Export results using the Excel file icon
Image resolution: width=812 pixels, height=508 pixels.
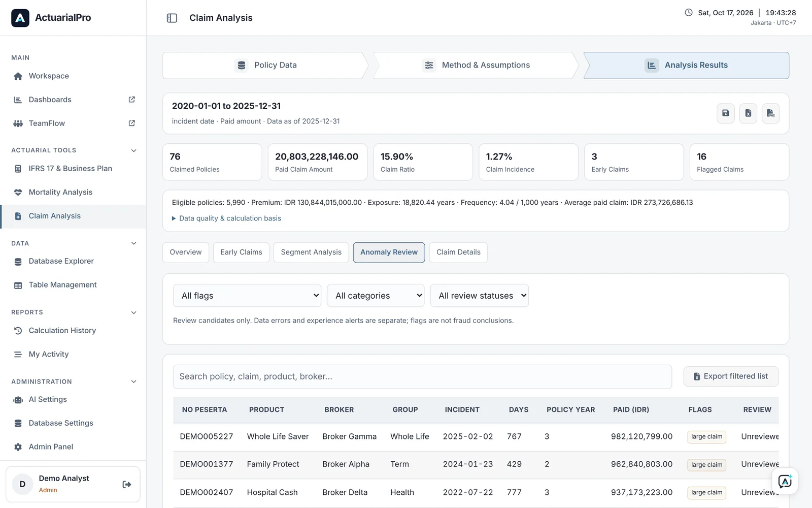[x=748, y=113]
